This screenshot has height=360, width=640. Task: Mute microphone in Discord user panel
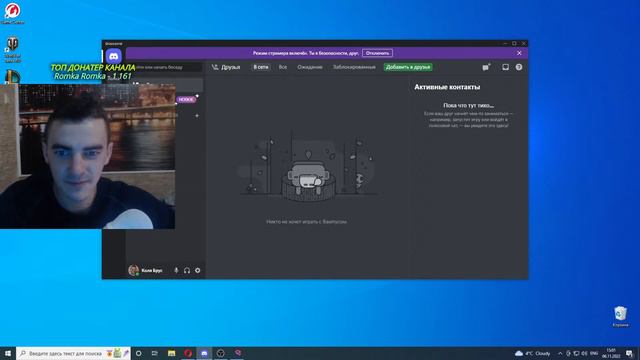[176, 270]
